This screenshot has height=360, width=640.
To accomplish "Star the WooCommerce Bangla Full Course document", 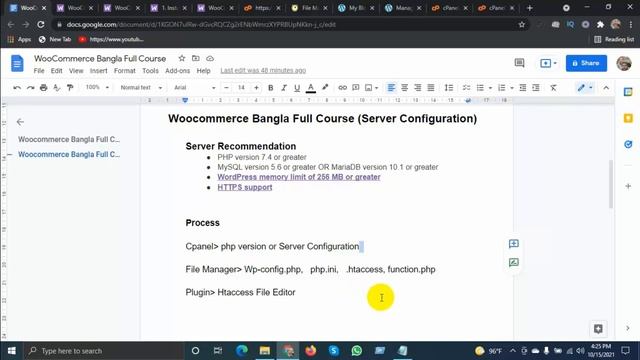I will 182,58.
